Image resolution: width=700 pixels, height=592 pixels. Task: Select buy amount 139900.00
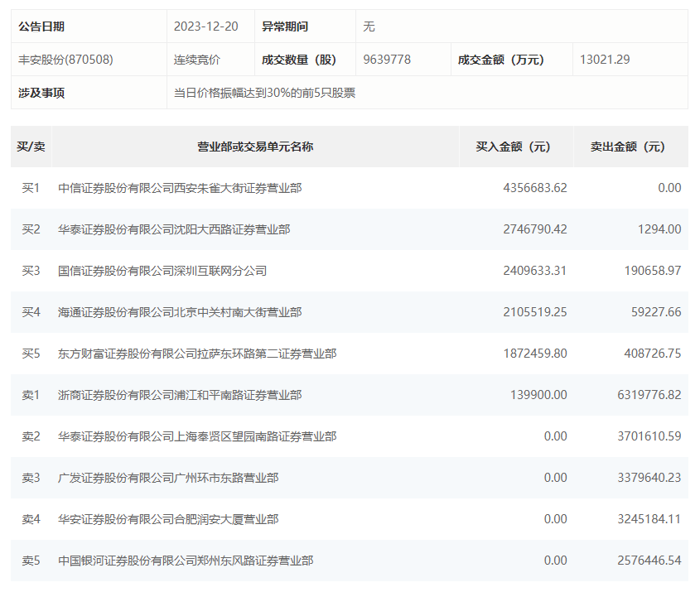[538, 395]
